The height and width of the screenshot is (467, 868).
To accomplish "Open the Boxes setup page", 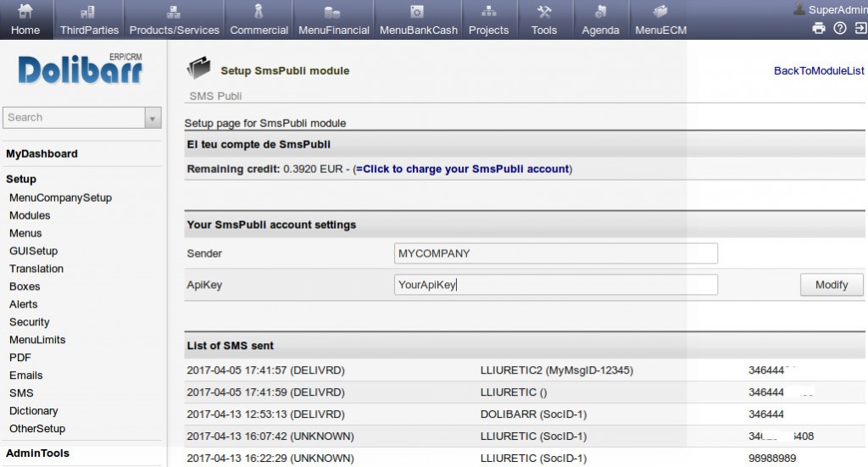I will point(25,286).
